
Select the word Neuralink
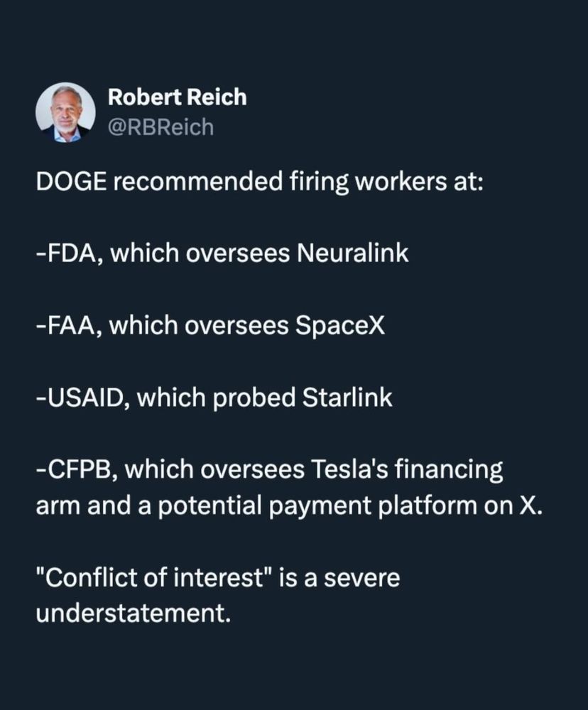[352, 253]
